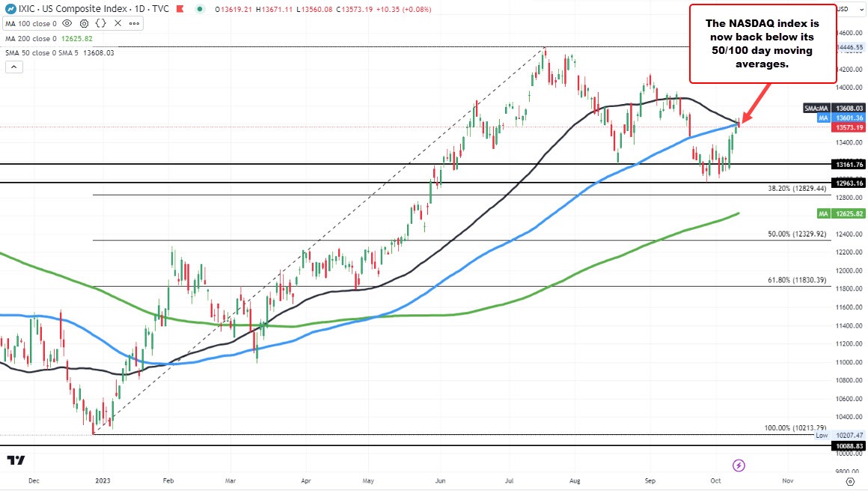Open the MA 100 source code braces icon
Screen dimensions: 868x491
click(100, 23)
